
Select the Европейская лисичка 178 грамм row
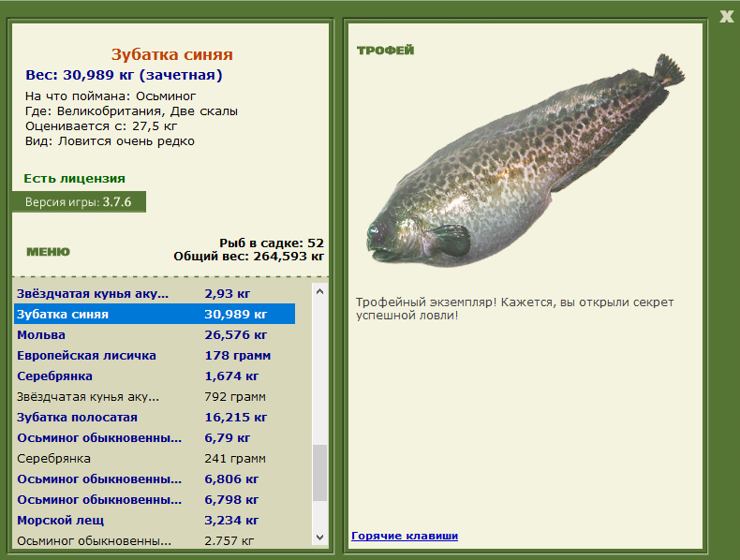[x=155, y=355]
